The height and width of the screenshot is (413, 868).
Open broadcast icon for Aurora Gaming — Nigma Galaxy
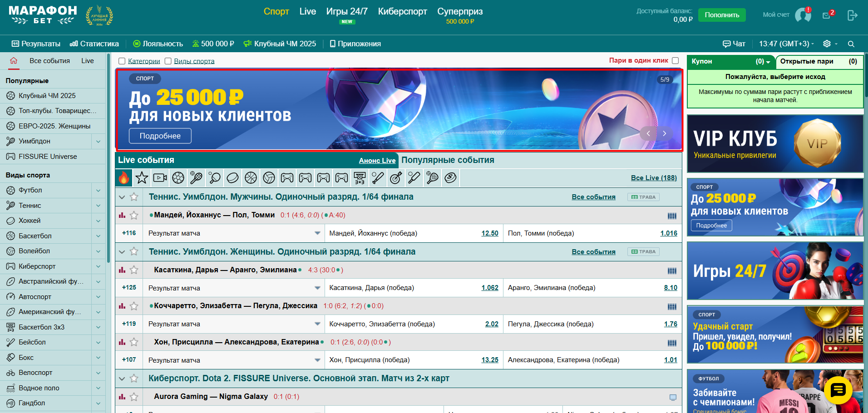tap(673, 397)
